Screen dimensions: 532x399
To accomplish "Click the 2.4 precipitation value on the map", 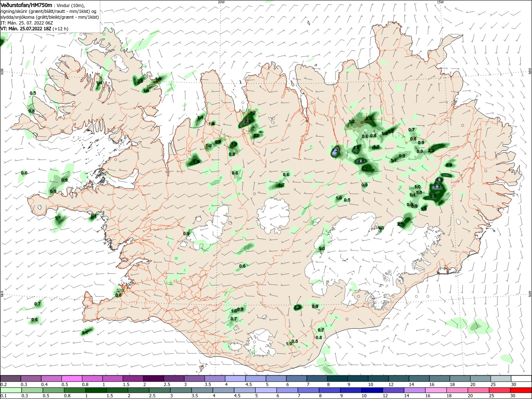I will (x=368, y=119).
